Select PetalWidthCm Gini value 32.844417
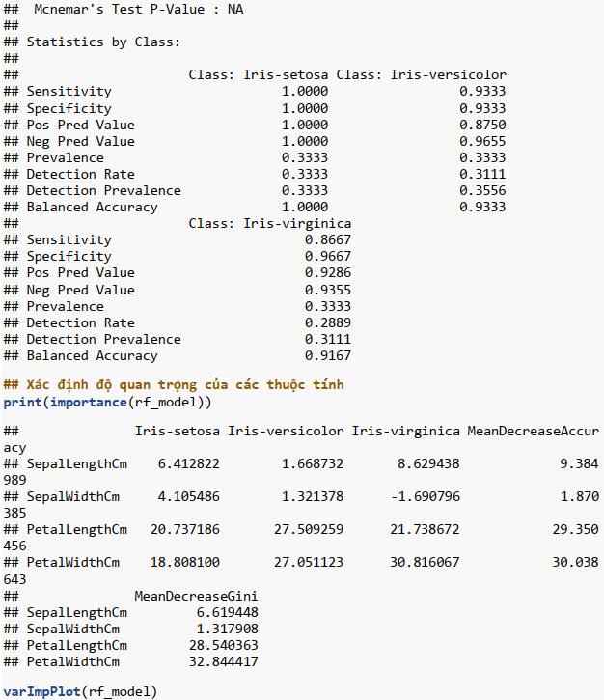This screenshot has width=604, height=700. [227, 661]
